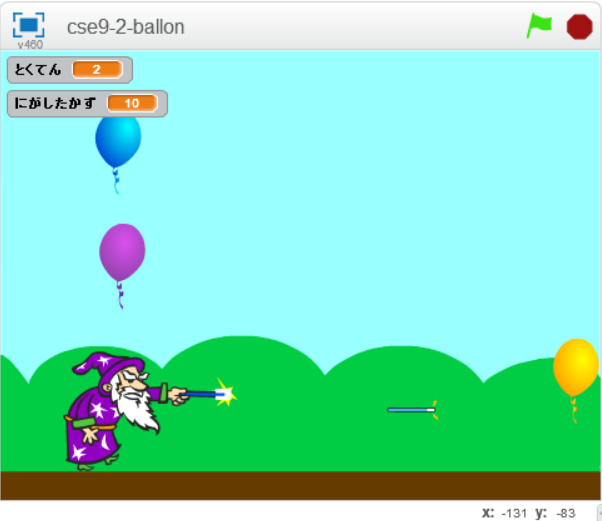The width and height of the screenshot is (602, 521).
Task: Stop the project with red octagon
Action: (x=579, y=26)
